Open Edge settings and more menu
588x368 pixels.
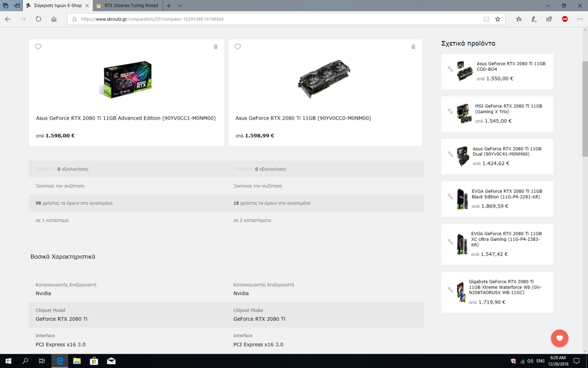[580, 19]
